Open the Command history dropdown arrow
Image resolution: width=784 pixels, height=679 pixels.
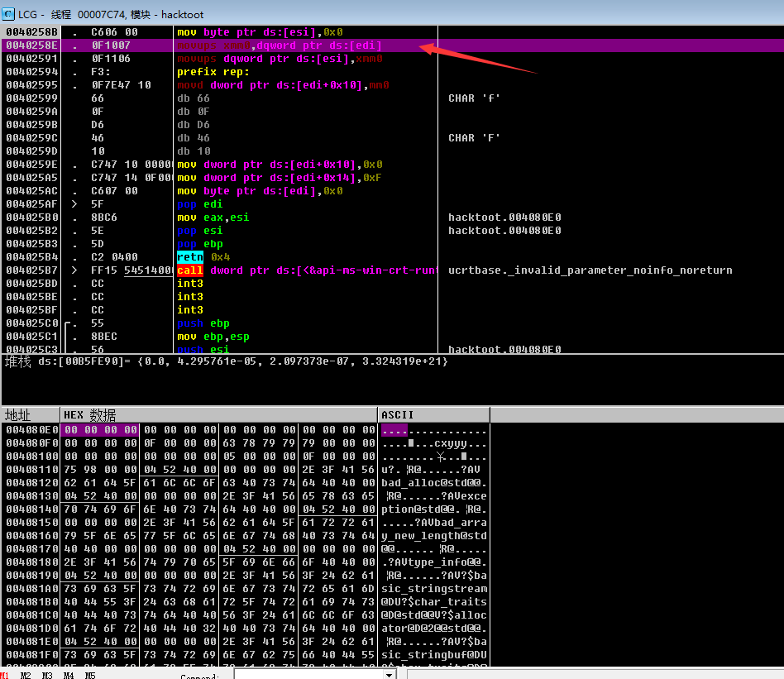tap(390, 674)
